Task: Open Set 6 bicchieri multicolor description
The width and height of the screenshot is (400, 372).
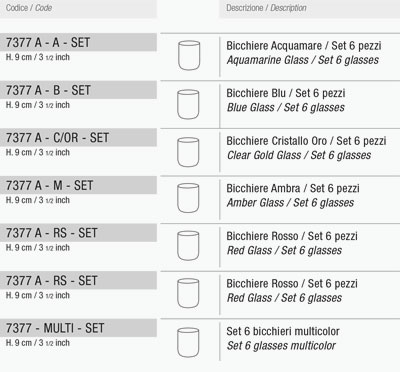Action: [x=283, y=331]
